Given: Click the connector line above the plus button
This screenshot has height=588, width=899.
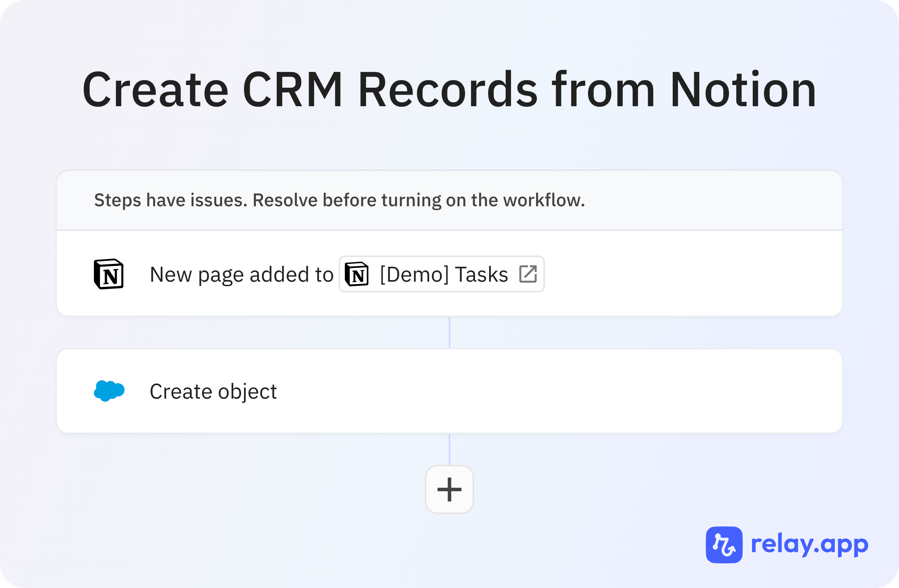Looking at the screenshot, I should click(x=449, y=449).
